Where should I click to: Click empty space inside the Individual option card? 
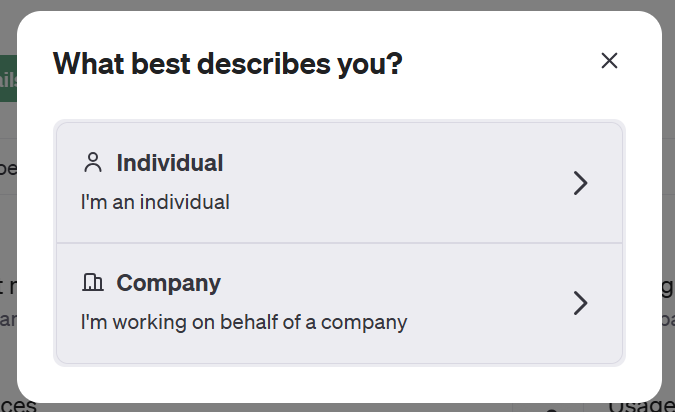pos(387,183)
